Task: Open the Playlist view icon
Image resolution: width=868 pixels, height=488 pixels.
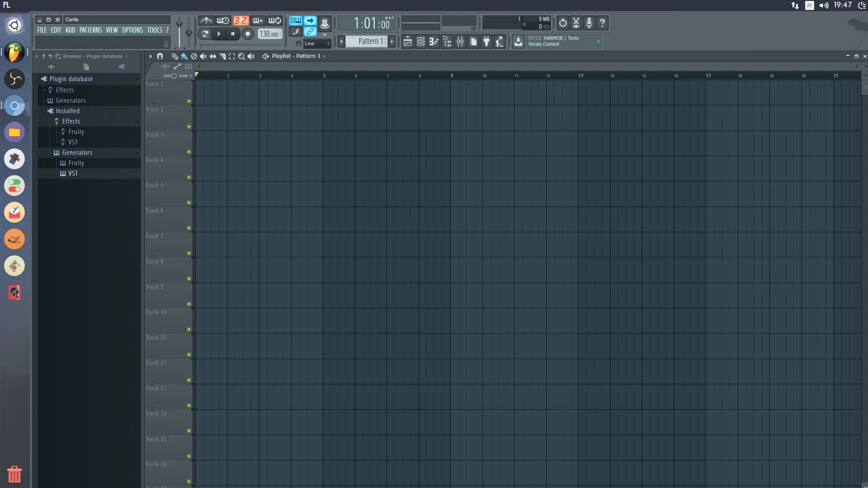Action: tap(407, 42)
